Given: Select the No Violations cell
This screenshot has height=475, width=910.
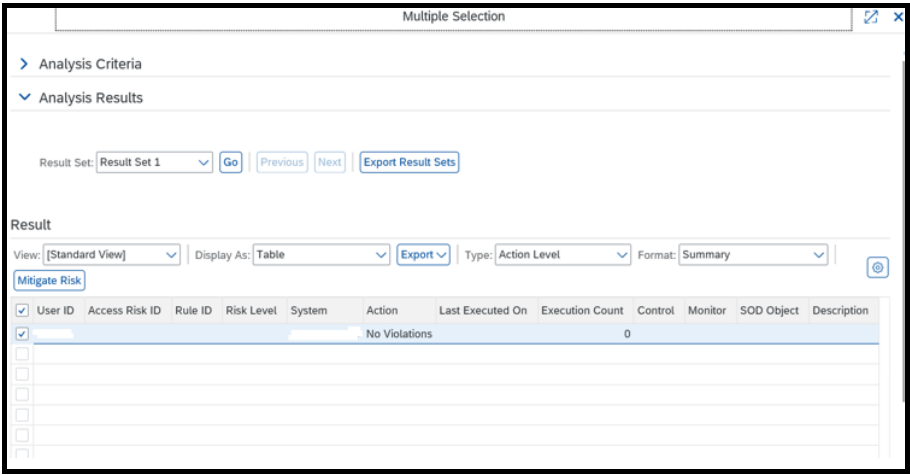Looking at the screenshot, I should pos(399,334).
